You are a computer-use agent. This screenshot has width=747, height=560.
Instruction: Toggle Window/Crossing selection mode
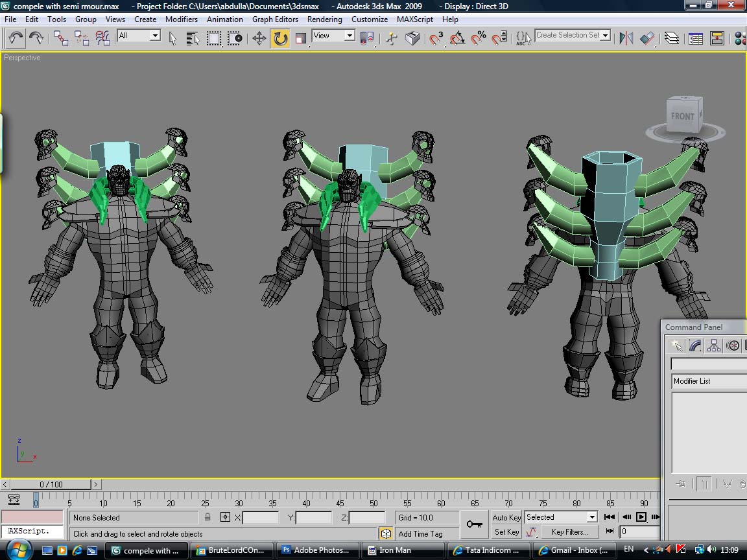click(234, 38)
